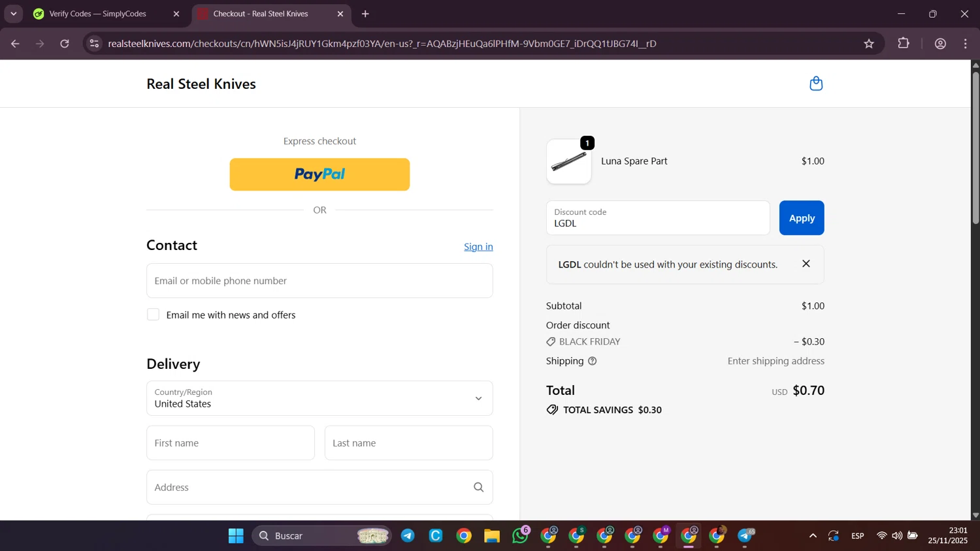Screen dimensions: 980x551
Task: Click the Windows taskbar Buscar search box
Action: click(322, 536)
